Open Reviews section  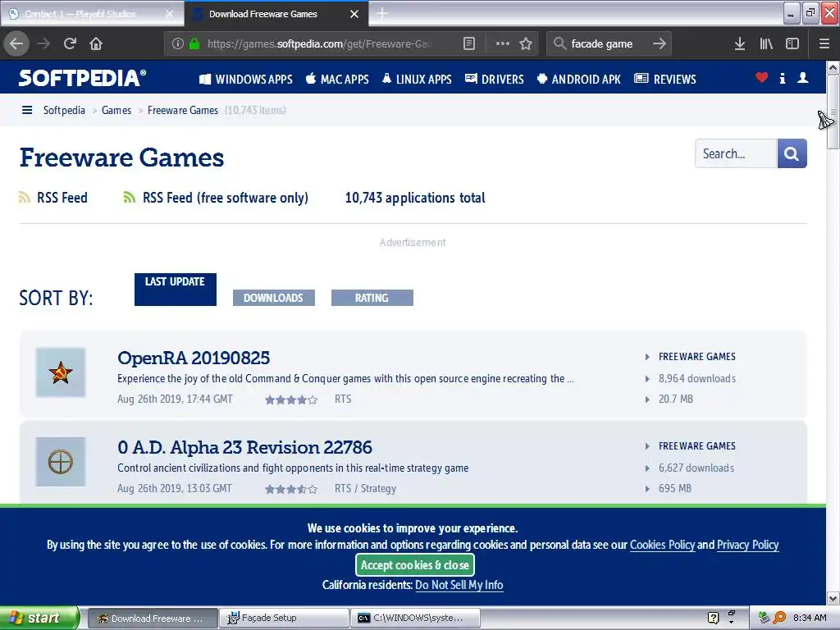coord(664,80)
